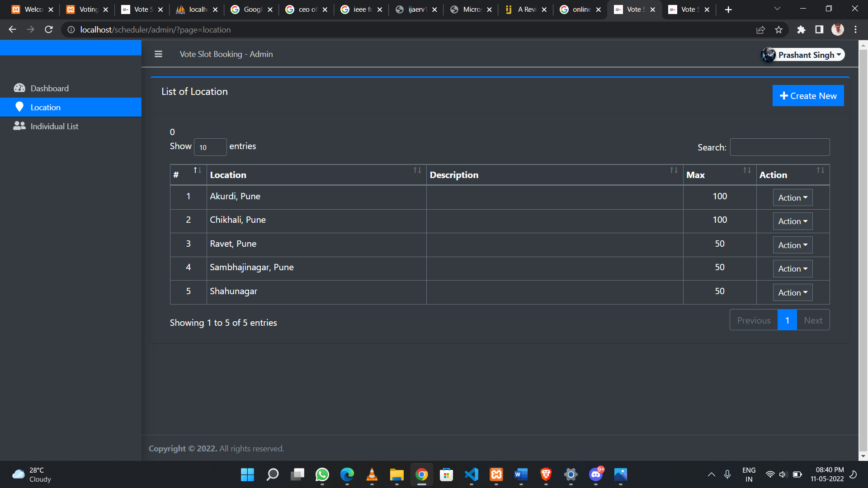Toggle browser side panel icon

tap(819, 29)
